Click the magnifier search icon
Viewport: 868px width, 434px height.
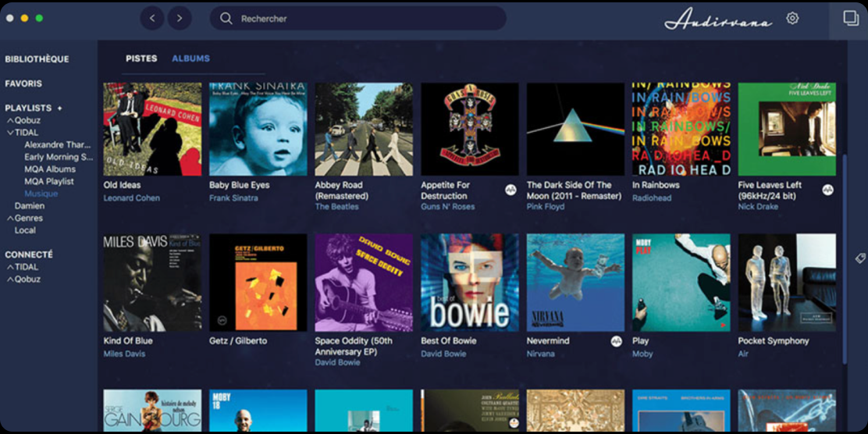point(226,18)
